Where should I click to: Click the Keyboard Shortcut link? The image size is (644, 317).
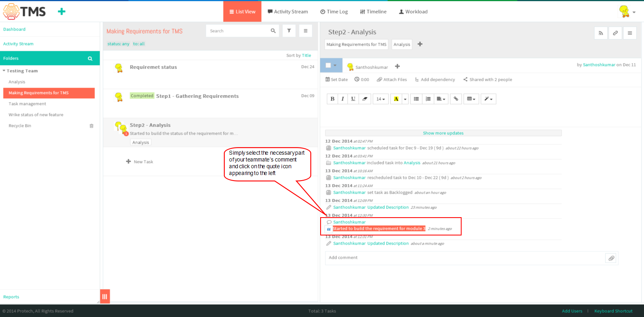click(x=613, y=311)
